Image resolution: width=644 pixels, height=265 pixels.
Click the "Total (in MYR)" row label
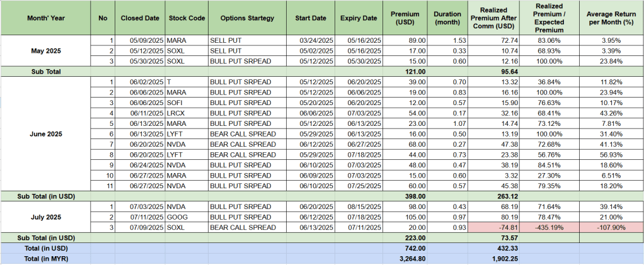click(x=46, y=257)
